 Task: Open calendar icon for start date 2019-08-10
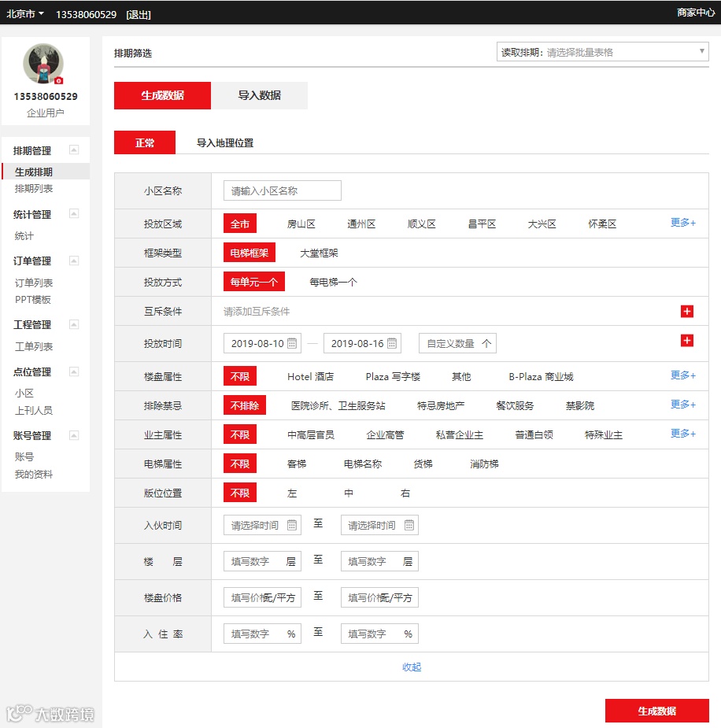(x=292, y=343)
